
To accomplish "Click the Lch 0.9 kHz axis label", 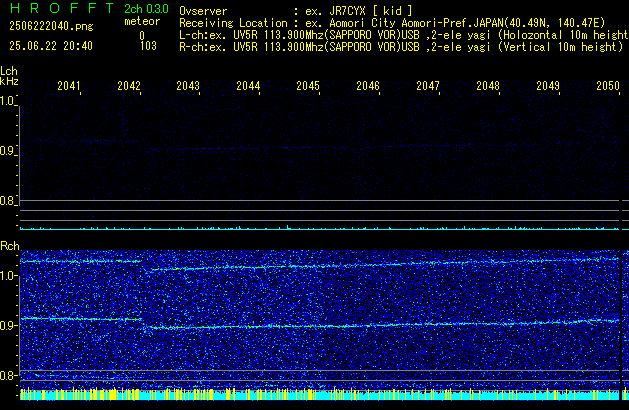I will [8, 151].
